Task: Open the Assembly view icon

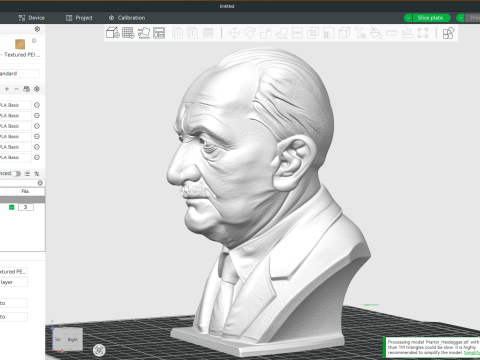Action: click(x=448, y=33)
